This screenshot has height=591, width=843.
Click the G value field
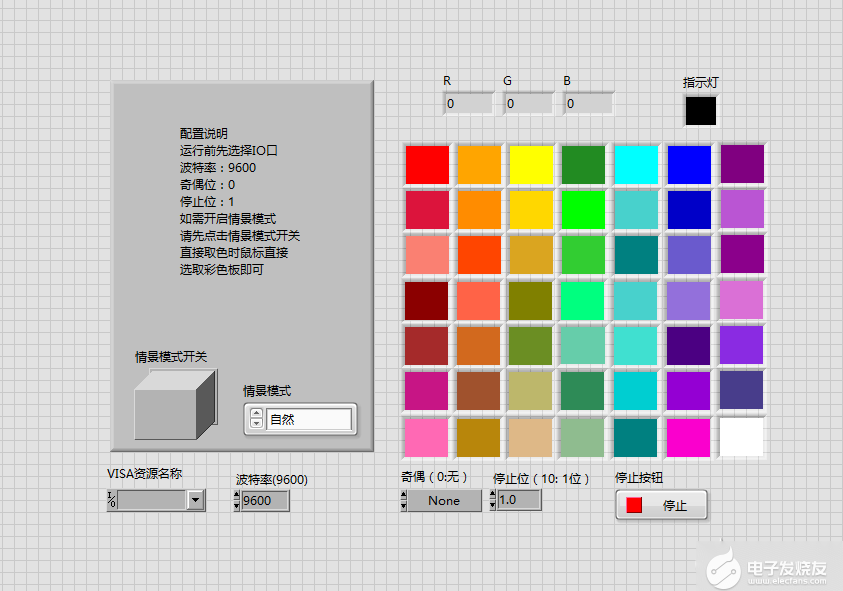click(x=528, y=103)
